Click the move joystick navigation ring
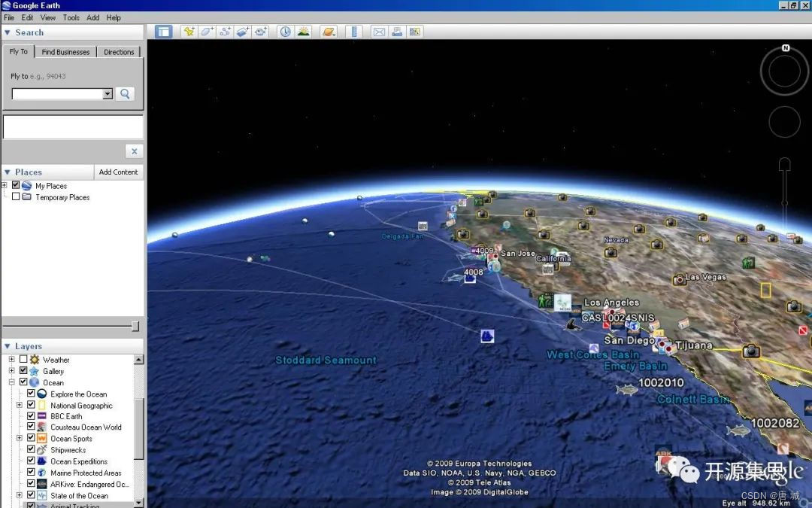 coord(784,123)
